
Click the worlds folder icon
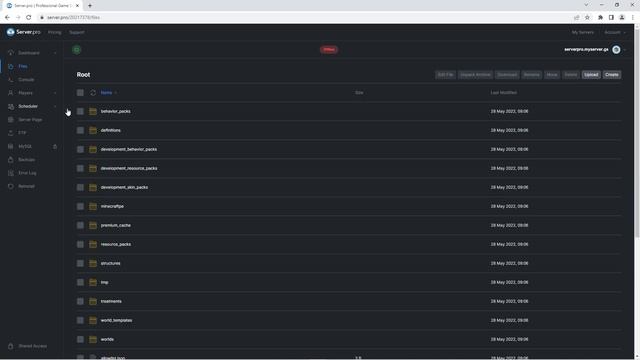93,339
